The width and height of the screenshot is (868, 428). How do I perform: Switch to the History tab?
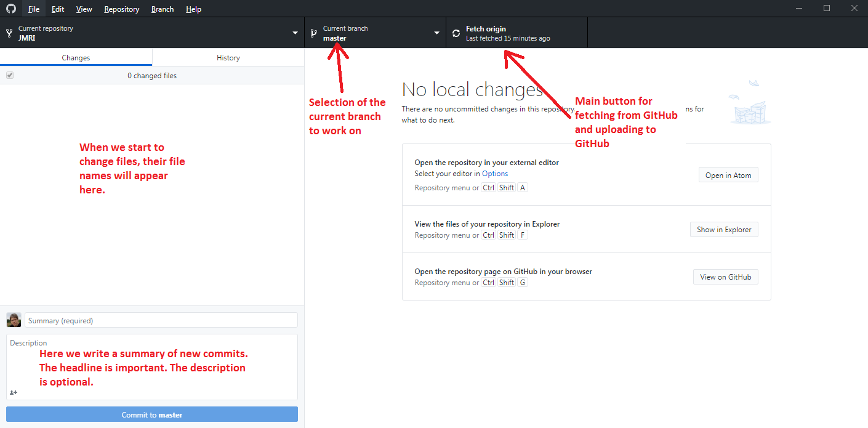point(228,57)
